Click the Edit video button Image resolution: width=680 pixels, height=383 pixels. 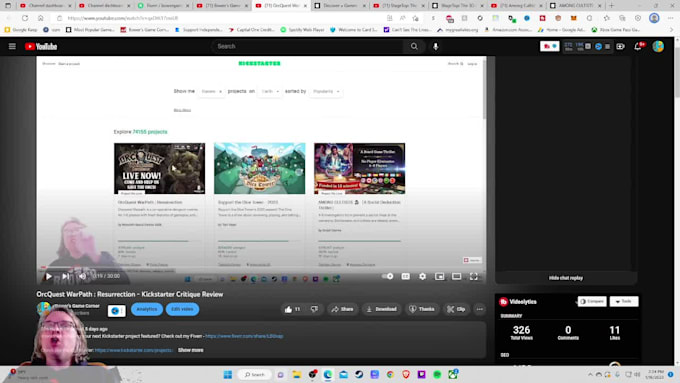(x=182, y=309)
